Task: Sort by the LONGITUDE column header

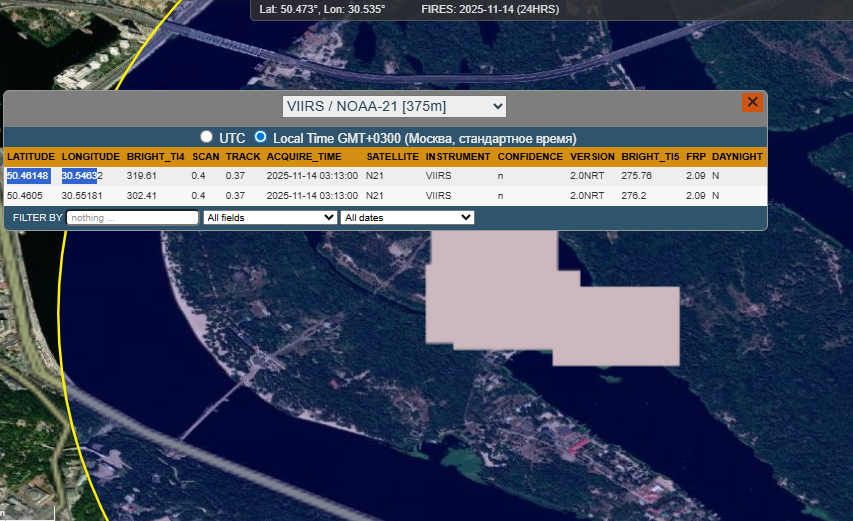Action: (x=91, y=157)
